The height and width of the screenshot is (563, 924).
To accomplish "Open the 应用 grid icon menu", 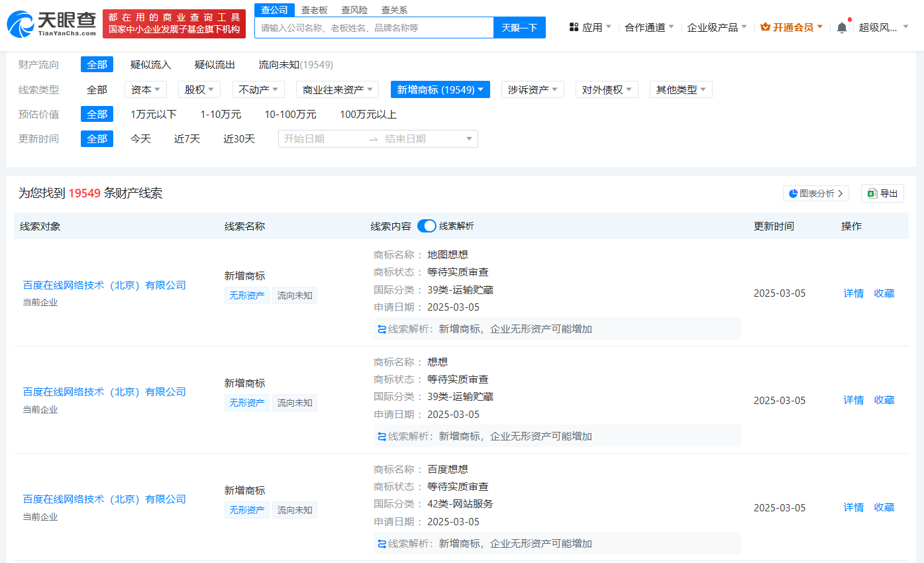I will [574, 27].
